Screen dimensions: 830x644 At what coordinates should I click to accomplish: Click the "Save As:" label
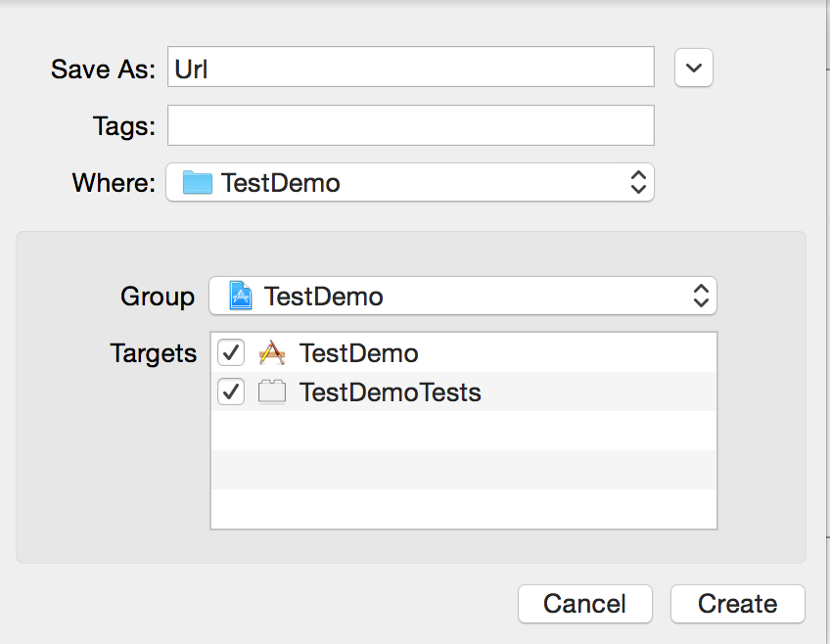point(103,69)
